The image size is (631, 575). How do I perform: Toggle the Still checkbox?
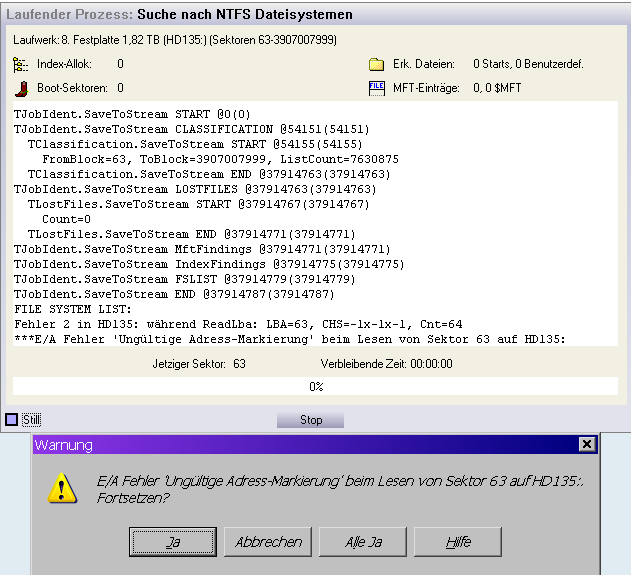tap(11, 420)
